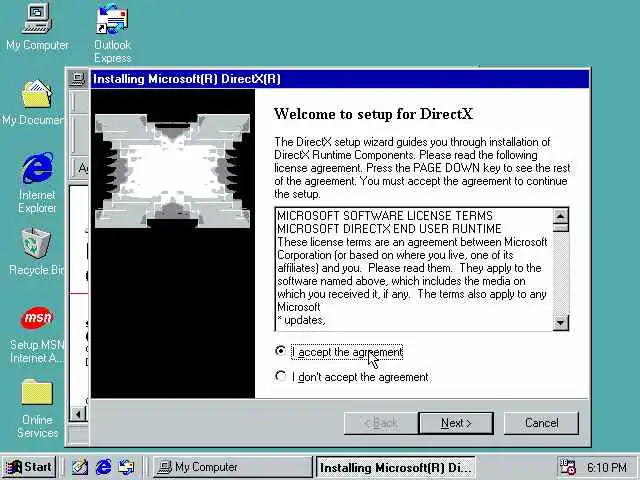Click the Next button
Image resolution: width=640 pixels, height=480 pixels.
pyautogui.click(x=456, y=423)
